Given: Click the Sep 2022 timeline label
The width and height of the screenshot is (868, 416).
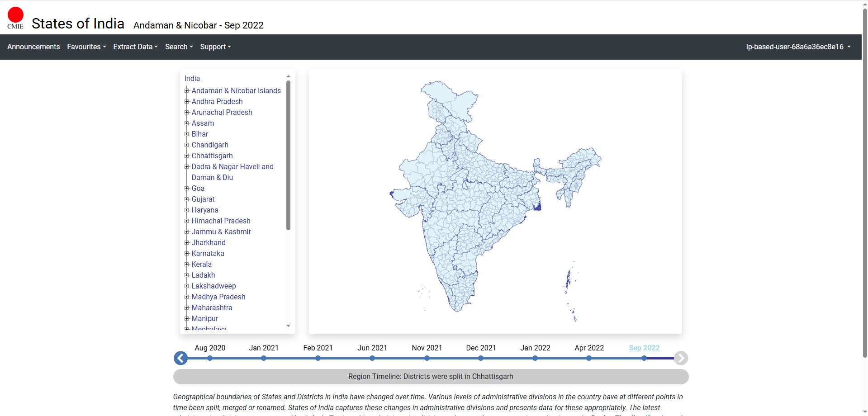Looking at the screenshot, I should coord(644,348).
